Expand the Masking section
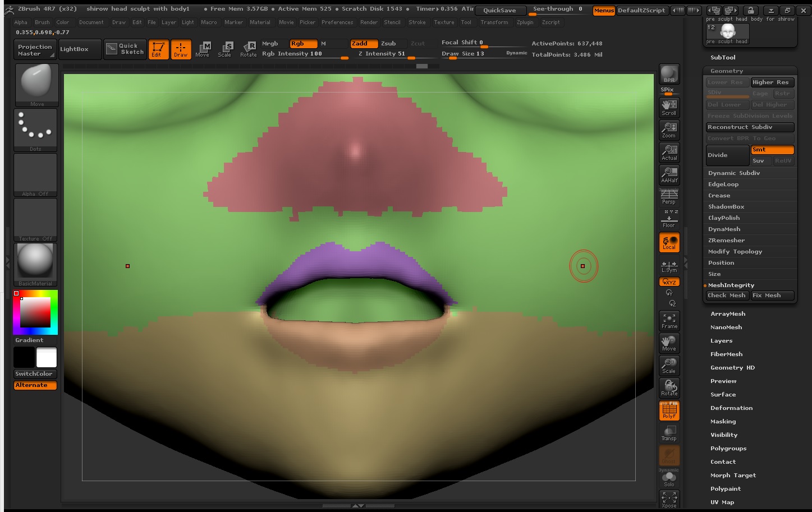 (x=723, y=421)
